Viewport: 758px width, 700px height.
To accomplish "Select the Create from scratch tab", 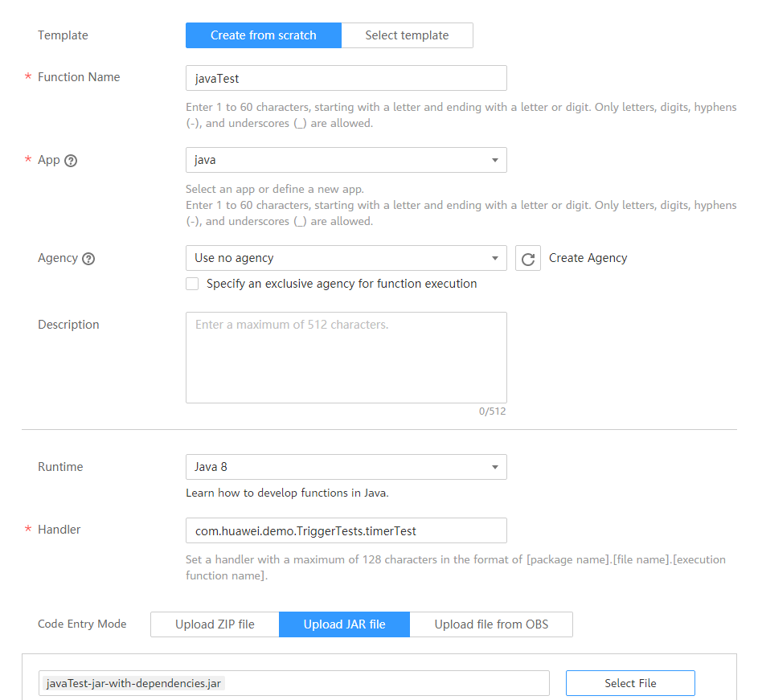I will tap(264, 35).
